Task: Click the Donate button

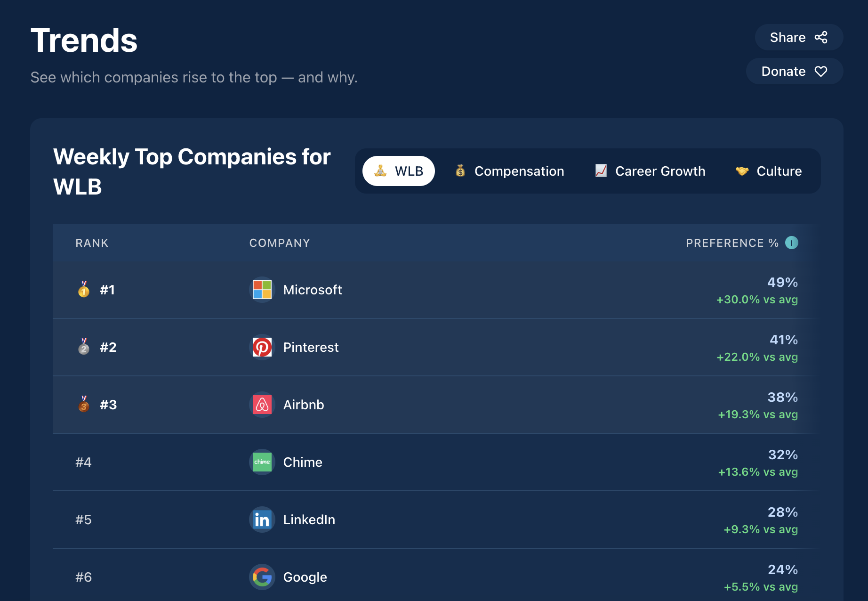Action: point(794,71)
